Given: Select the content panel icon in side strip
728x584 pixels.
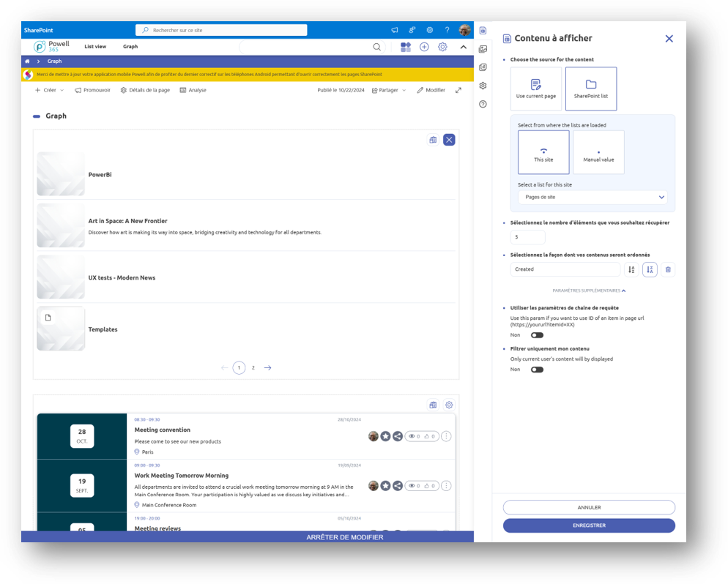Looking at the screenshot, I should pyautogui.click(x=483, y=31).
